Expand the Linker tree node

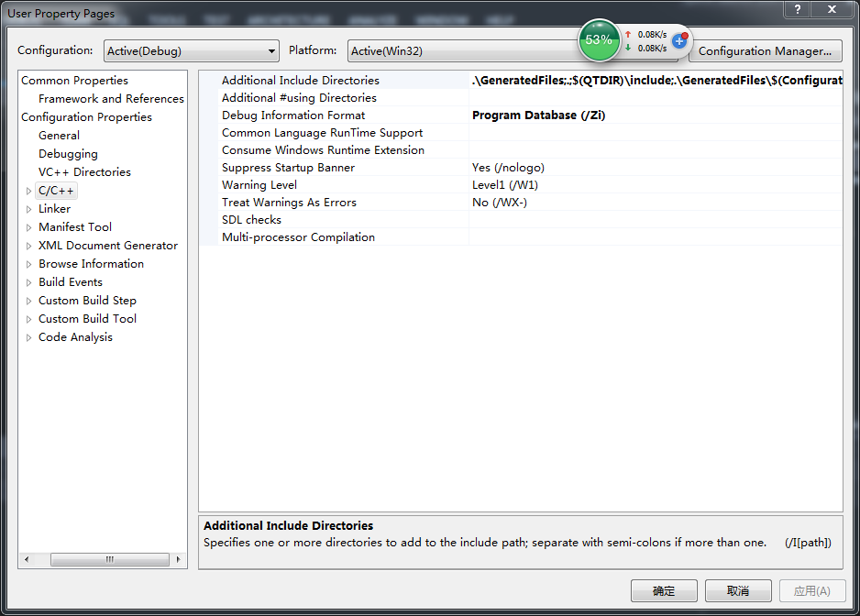29,209
